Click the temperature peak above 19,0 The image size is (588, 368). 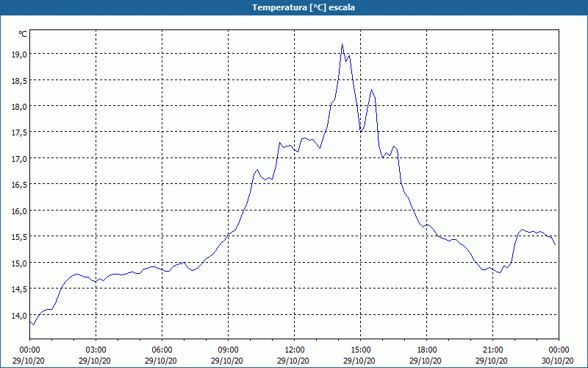pos(342,44)
